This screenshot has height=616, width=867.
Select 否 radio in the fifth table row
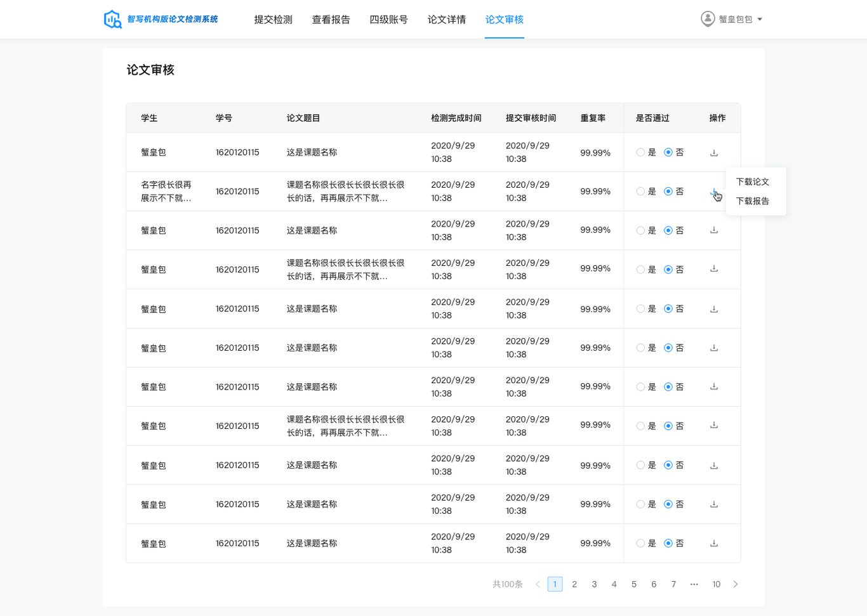pos(668,309)
